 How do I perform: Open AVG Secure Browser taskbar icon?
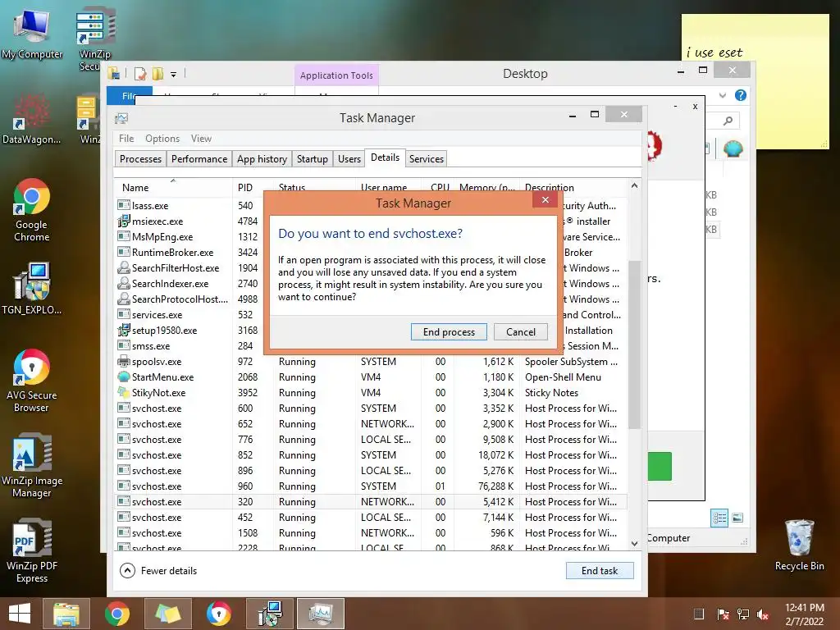coord(218,614)
